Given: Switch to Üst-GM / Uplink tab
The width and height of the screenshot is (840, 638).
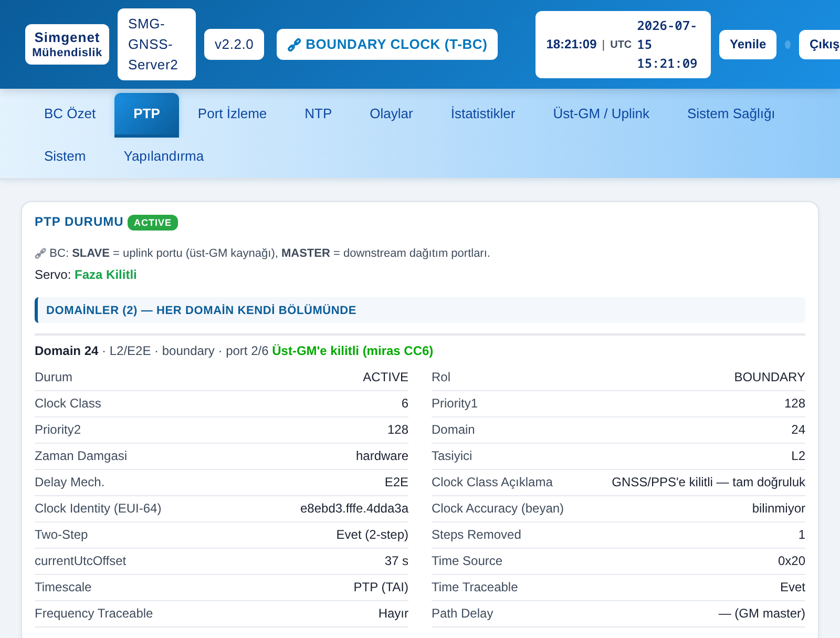Looking at the screenshot, I should [x=601, y=114].
